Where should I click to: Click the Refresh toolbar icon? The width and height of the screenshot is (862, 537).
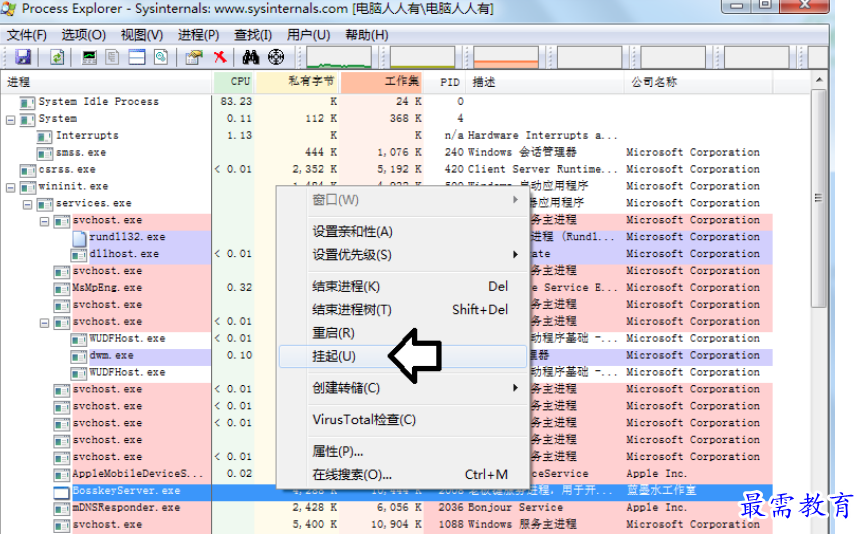57,57
